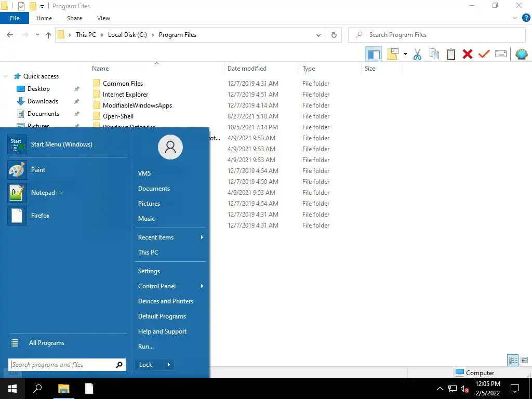
Task: Click the folder view settings toolbar icon
Action: tap(393, 54)
